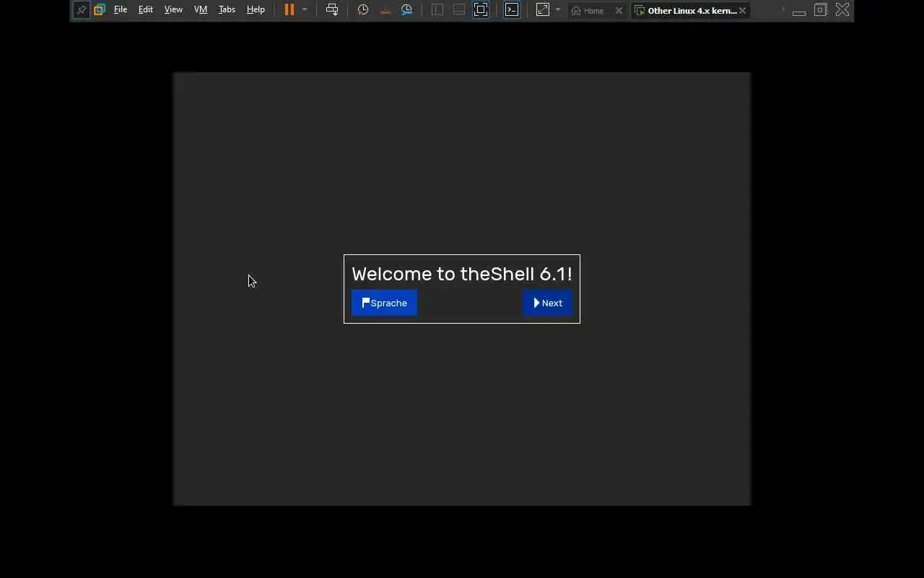Unpin the VMware toolbar with pin icon
This screenshot has width=924, height=578.
click(82, 10)
